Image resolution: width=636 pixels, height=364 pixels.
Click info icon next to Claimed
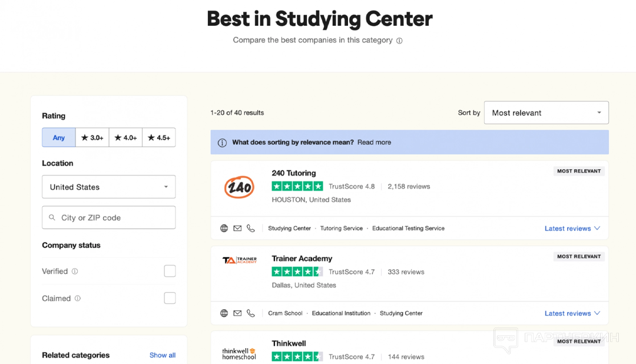pyautogui.click(x=78, y=299)
